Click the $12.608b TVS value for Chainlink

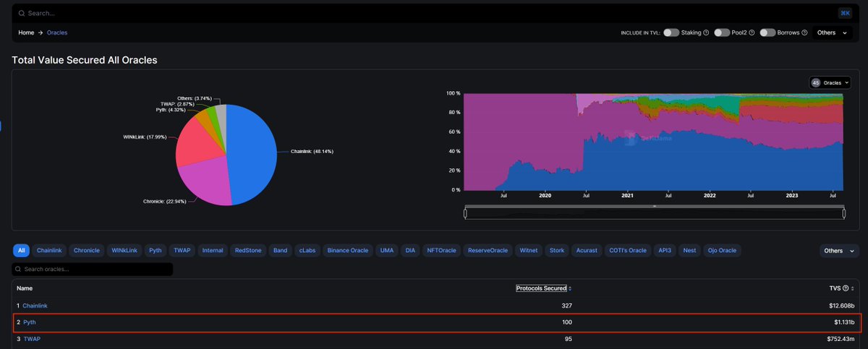841,306
